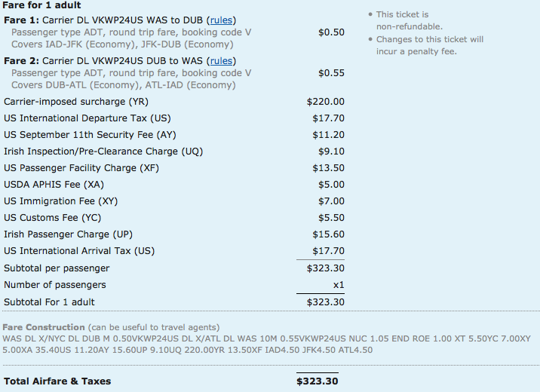
Task: Click the non-refundable ticket notice bullet
Action: click(405, 20)
